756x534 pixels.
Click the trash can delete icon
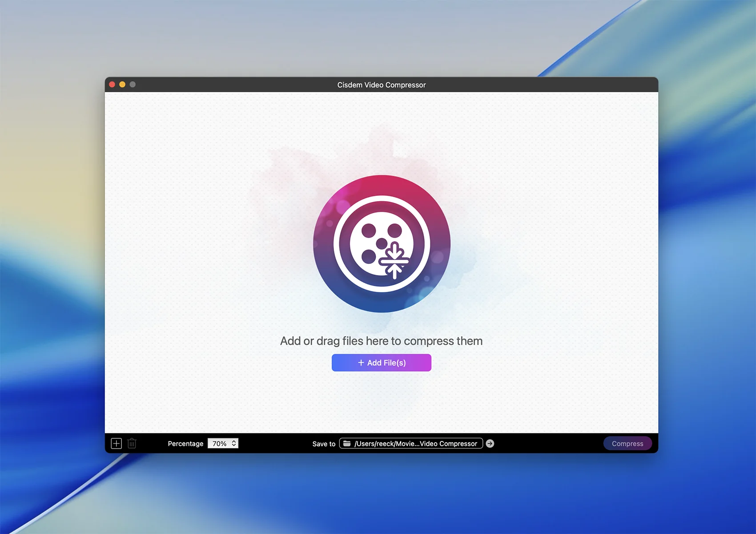click(x=132, y=443)
